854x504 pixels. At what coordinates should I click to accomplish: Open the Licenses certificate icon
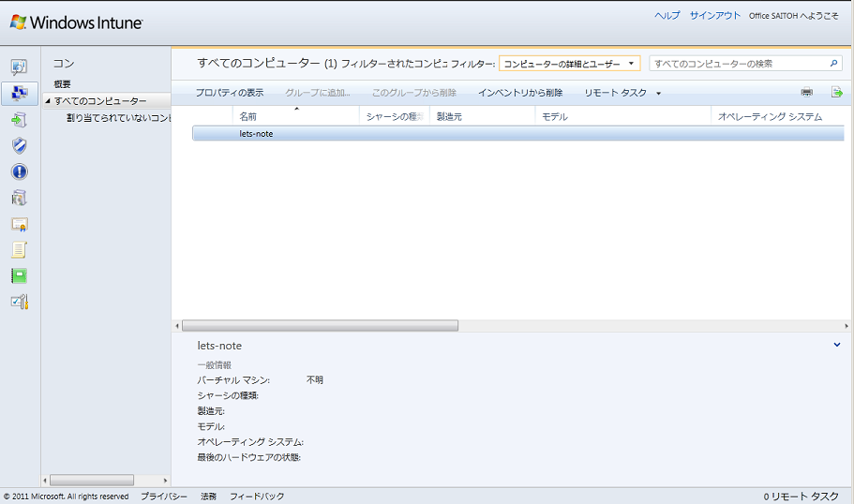(19, 224)
